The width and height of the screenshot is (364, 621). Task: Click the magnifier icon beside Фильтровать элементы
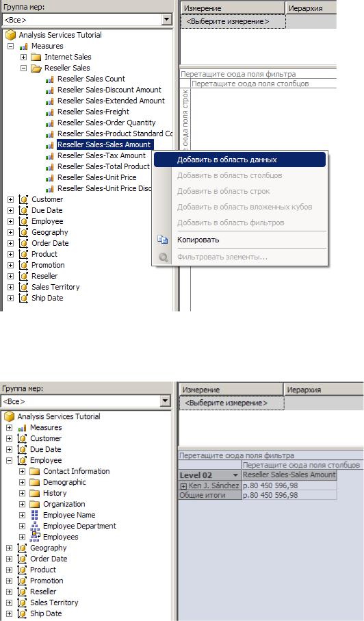[163, 257]
